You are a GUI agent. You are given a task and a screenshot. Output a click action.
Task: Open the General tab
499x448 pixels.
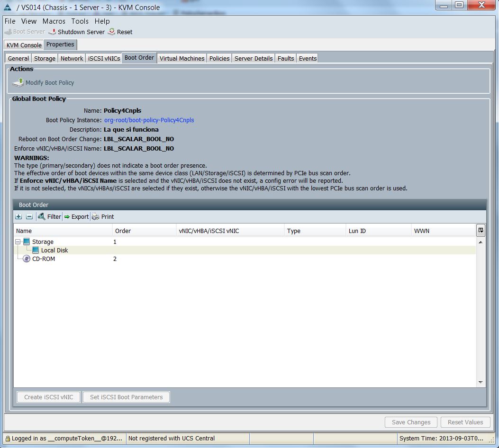tap(18, 59)
